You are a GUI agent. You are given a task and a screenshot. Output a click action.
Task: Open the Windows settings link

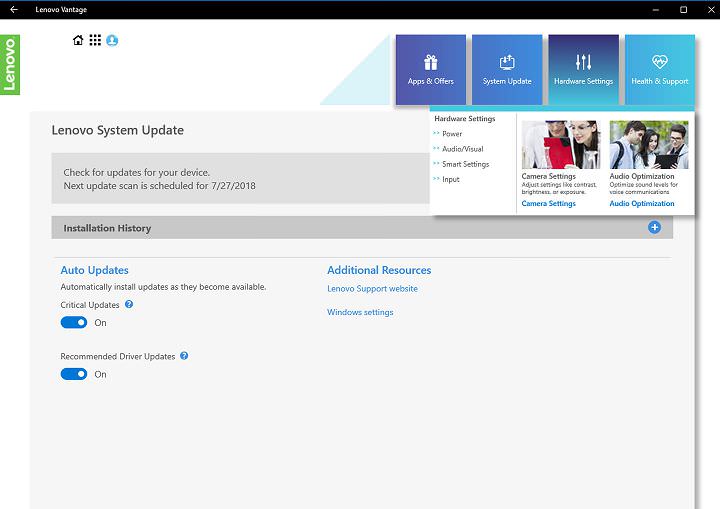pyautogui.click(x=360, y=313)
